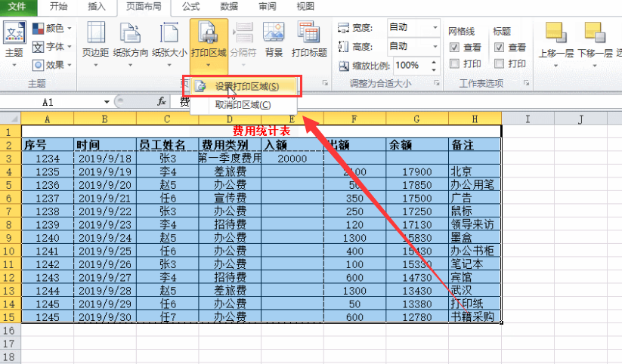Toggle 标题 打印 checkbox
Image resolution: width=622 pixels, height=364 pixels.
click(499, 63)
